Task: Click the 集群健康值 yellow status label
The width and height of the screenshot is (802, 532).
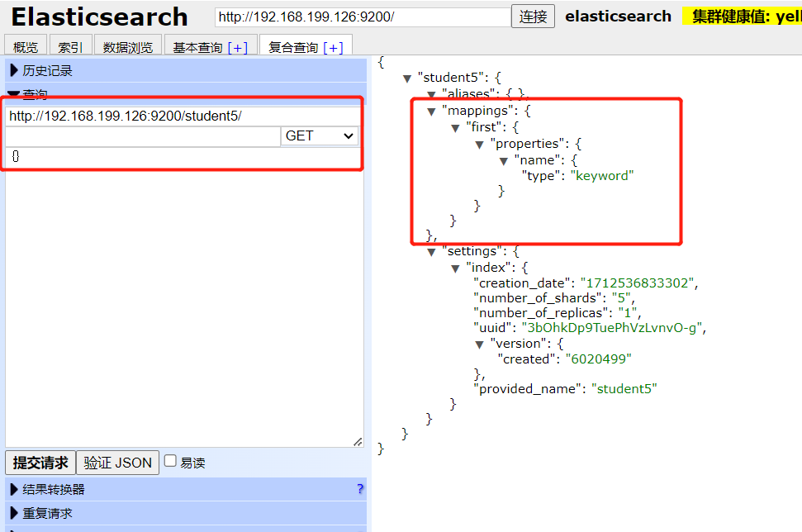Action: coord(743,17)
